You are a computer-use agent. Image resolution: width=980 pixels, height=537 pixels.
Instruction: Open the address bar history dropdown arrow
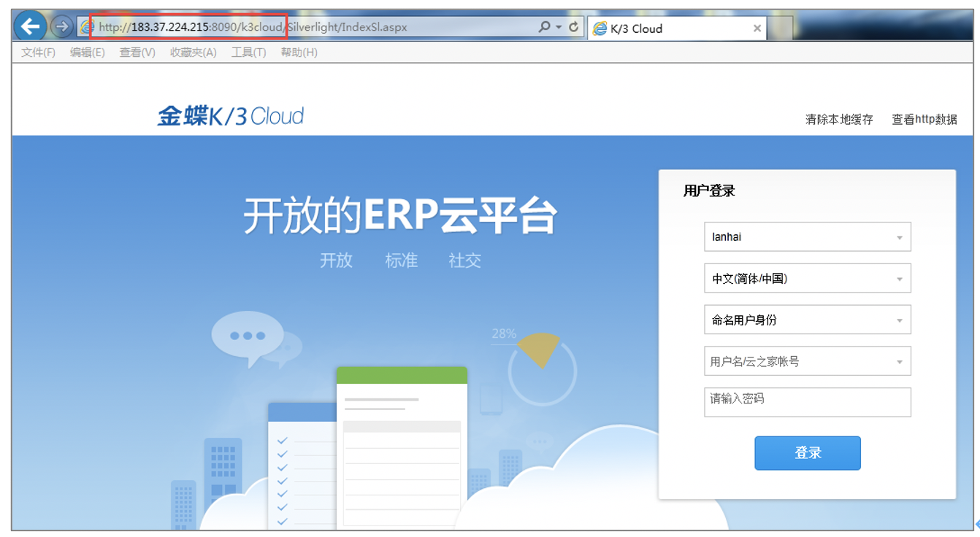[x=559, y=27]
